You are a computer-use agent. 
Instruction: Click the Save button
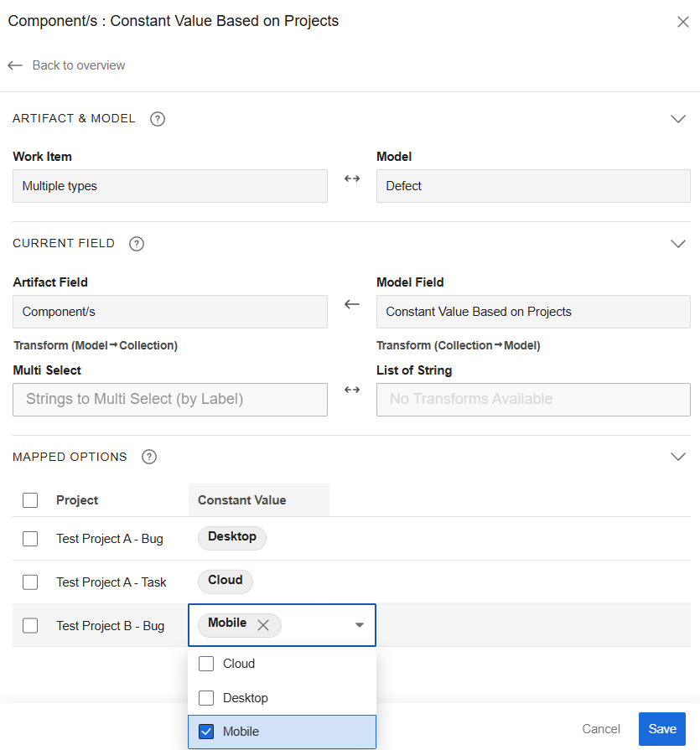(x=661, y=729)
